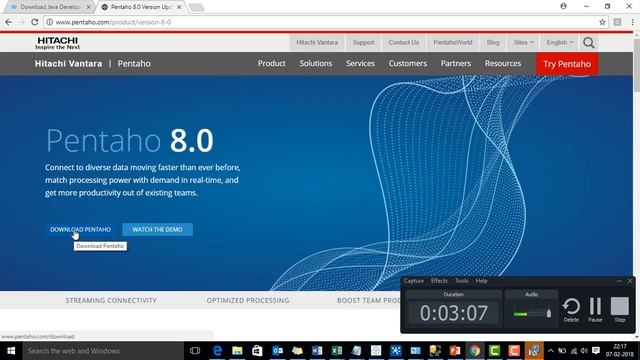Open the Action Center notifications icon
Image resolution: width=640 pixels, height=360 pixels.
point(596,351)
